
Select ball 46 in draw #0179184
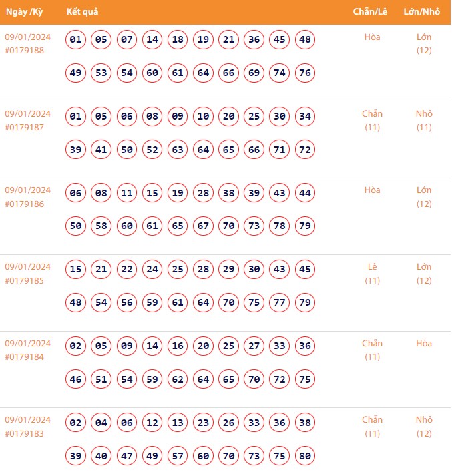pyautogui.click(x=76, y=379)
